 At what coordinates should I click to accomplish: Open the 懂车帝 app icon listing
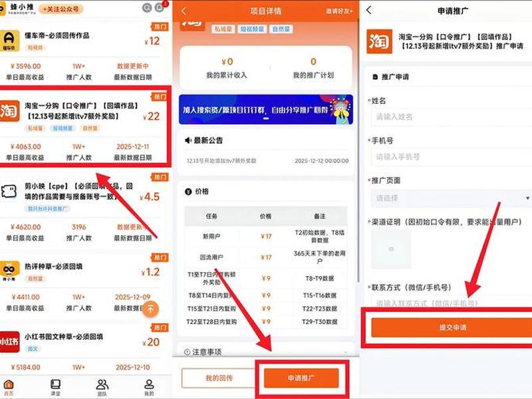tap(9, 41)
